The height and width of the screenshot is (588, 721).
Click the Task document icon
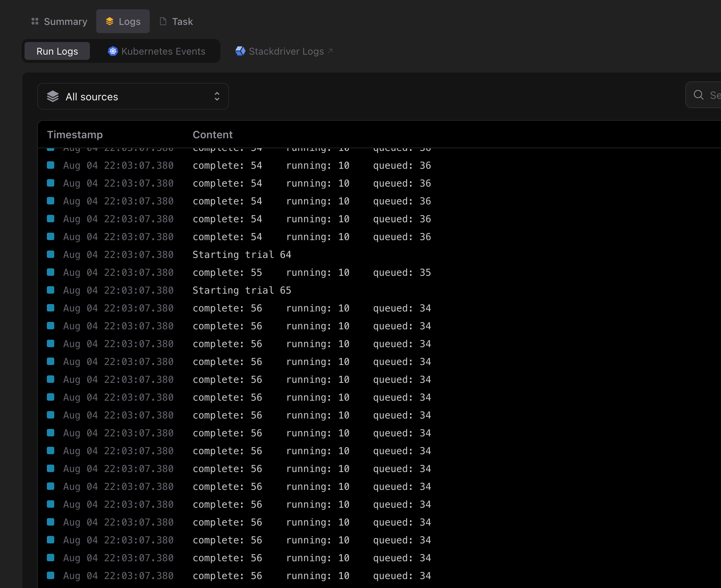[163, 21]
